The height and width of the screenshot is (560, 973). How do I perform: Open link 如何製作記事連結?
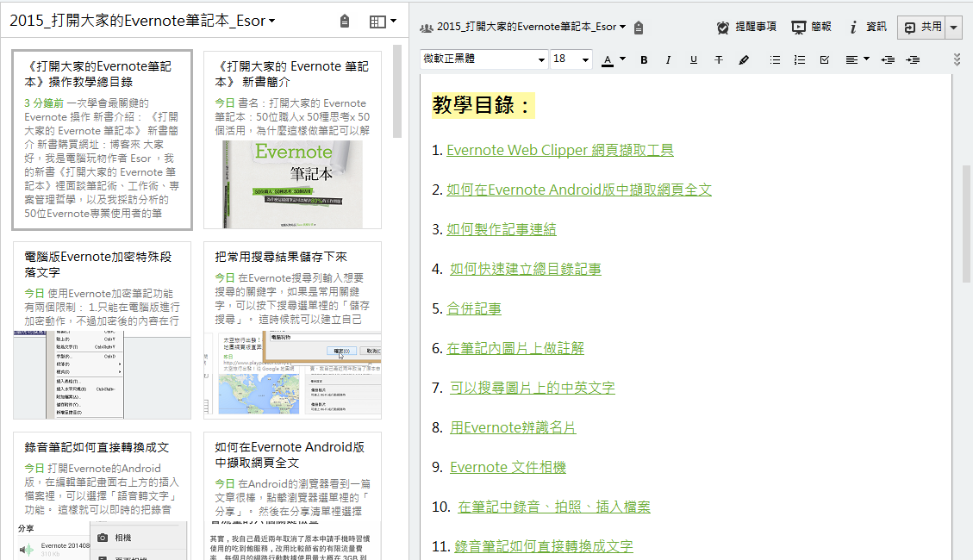pos(502,229)
